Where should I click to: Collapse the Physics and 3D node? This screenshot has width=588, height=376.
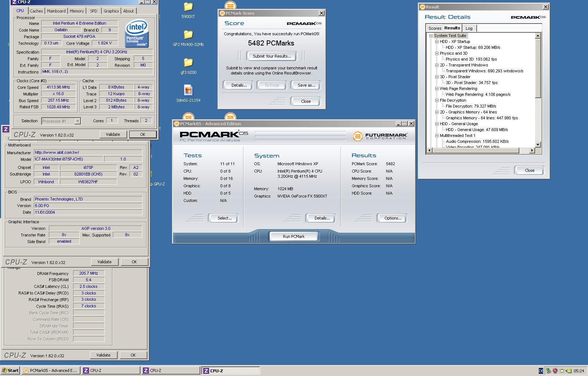click(x=437, y=53)
